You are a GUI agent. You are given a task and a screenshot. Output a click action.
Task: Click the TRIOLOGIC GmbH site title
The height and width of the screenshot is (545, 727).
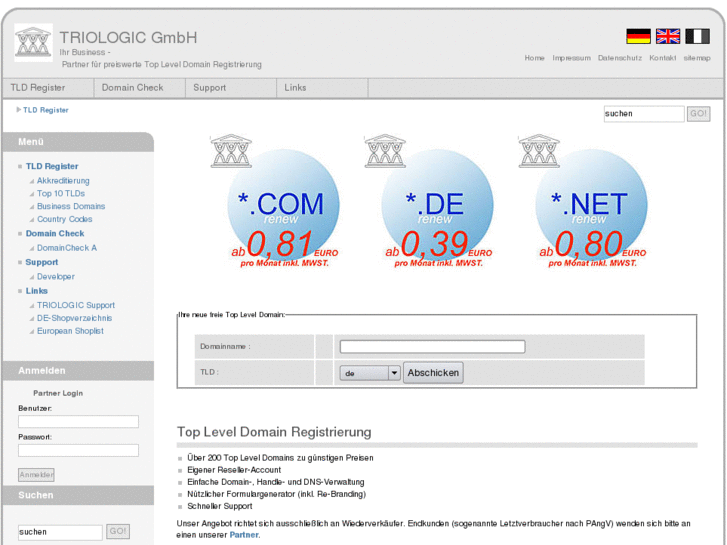point(128,38)
